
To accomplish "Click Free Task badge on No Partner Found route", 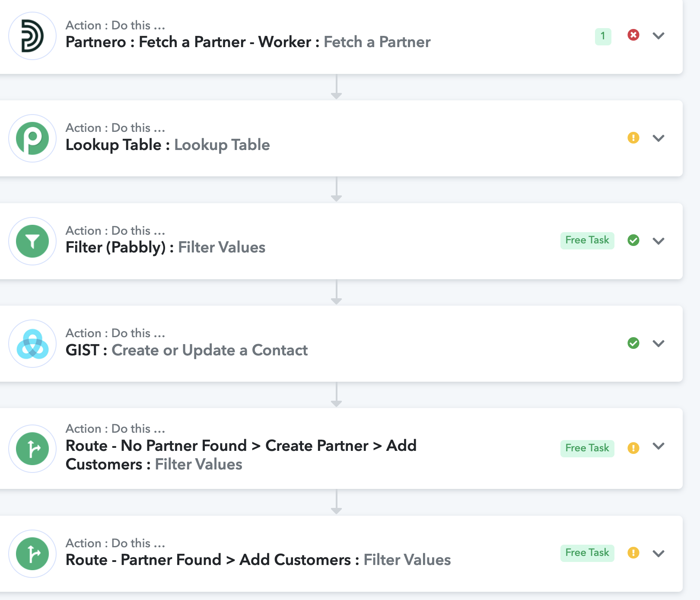I will tap(587, 448).
